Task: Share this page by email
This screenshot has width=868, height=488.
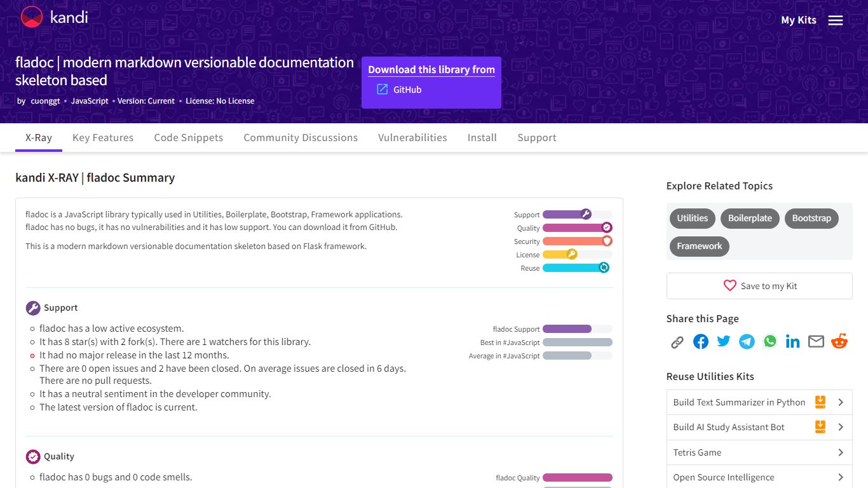Action: (x=816, y=342)
